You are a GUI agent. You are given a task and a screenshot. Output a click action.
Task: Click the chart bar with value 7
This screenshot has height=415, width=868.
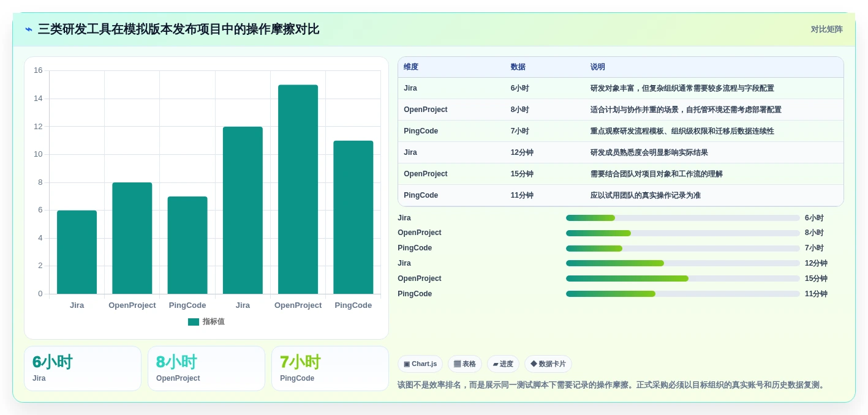coord(187,245)
